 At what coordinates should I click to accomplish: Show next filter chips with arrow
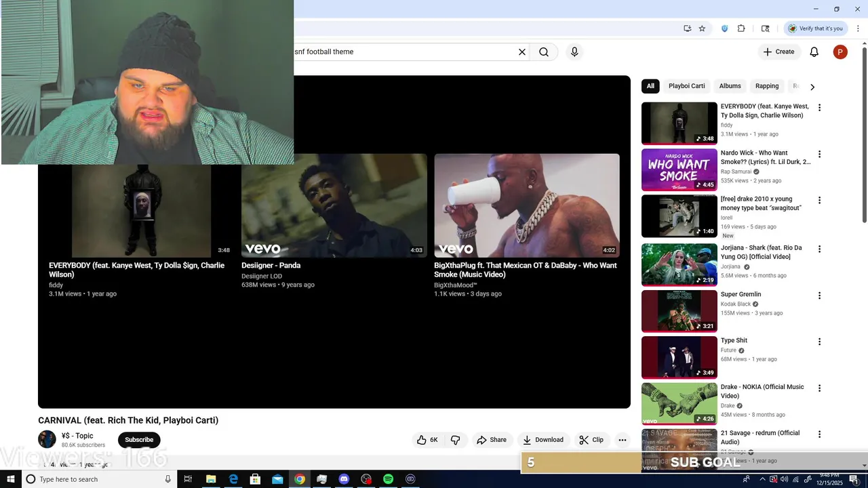[x=812, y=87]
